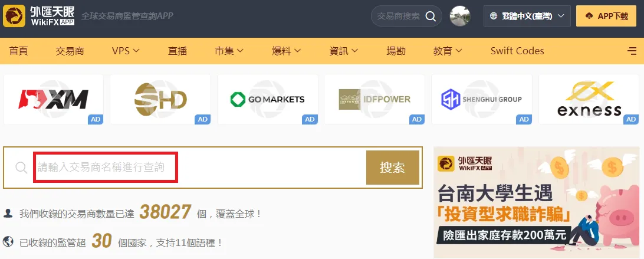Expand the VPS menu
The image size is (644, 259).
[x=126, y=51]
